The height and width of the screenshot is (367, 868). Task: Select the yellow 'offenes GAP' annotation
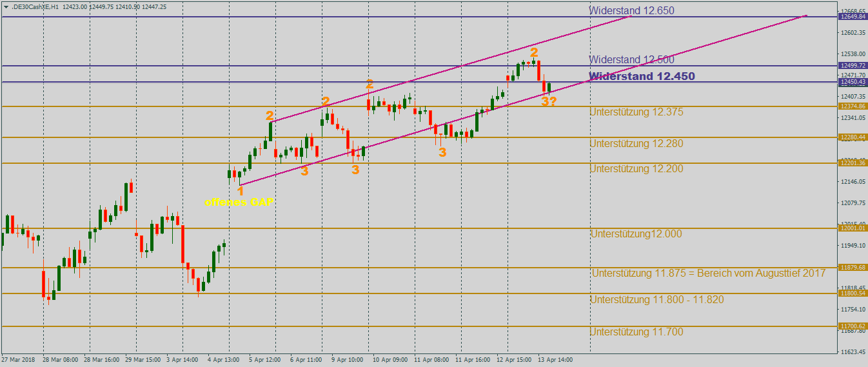tap(239, 203)
